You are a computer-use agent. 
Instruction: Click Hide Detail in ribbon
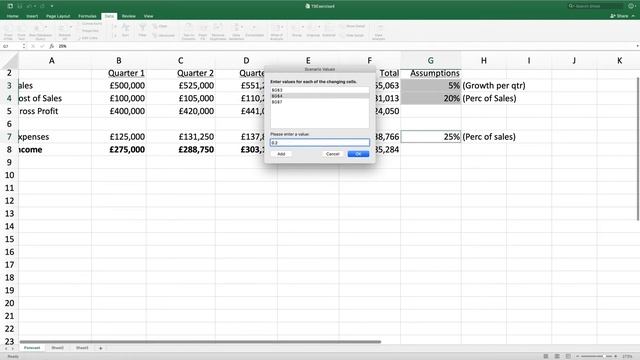click(x=351, y=36)
